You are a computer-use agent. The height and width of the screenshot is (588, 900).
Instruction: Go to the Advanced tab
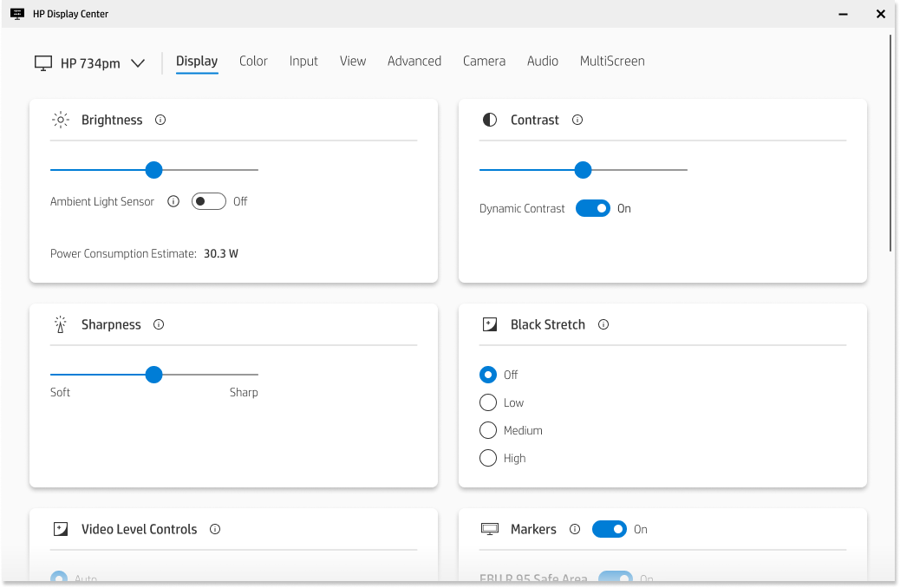414,62
